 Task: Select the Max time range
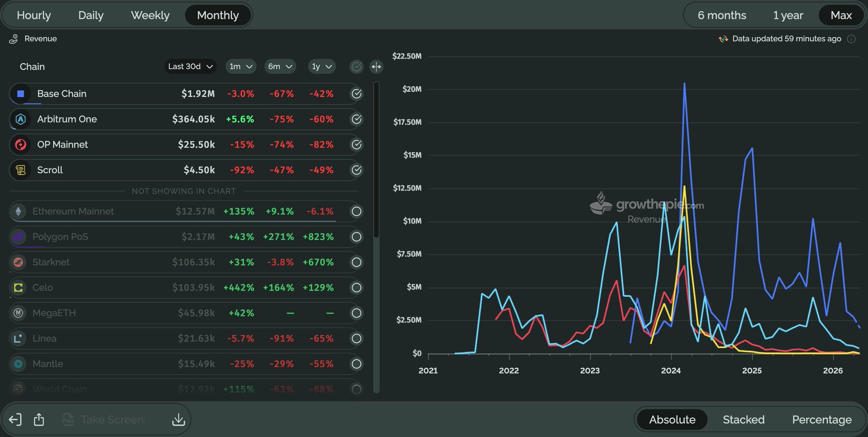pos(841,15)
